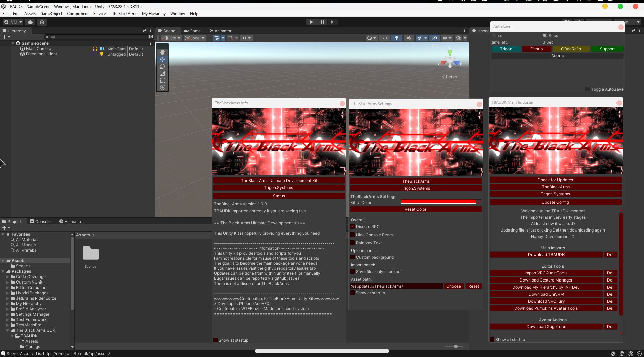The image size is (644, 357).
Task: Select the Move tool in Scene
Action: [162, 59]
